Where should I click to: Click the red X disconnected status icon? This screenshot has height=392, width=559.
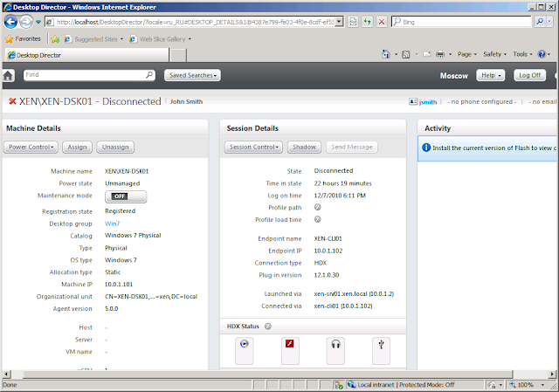pos(12,101)
